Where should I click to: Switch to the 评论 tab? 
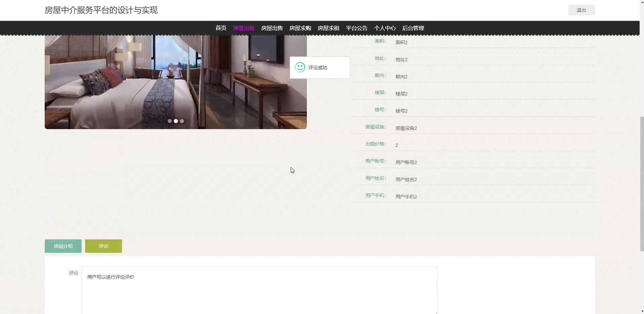104,246
